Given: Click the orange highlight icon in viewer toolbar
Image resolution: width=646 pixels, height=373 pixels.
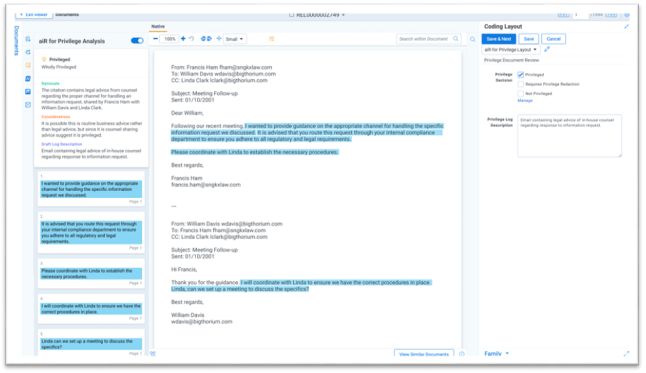Looking at the screenshot, I should click(x=272, y=39).
